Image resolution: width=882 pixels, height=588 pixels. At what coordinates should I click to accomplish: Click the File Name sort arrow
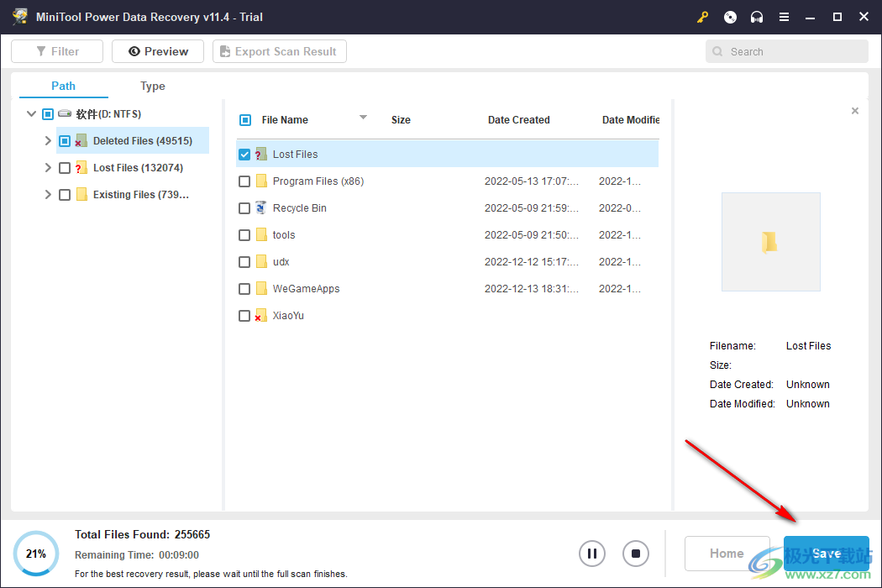[x=363, y=117]
